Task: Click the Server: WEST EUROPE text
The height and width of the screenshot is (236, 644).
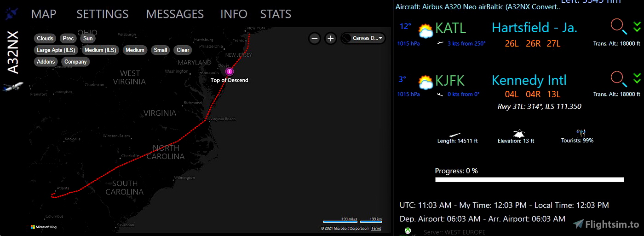Action: click(454, 232)
